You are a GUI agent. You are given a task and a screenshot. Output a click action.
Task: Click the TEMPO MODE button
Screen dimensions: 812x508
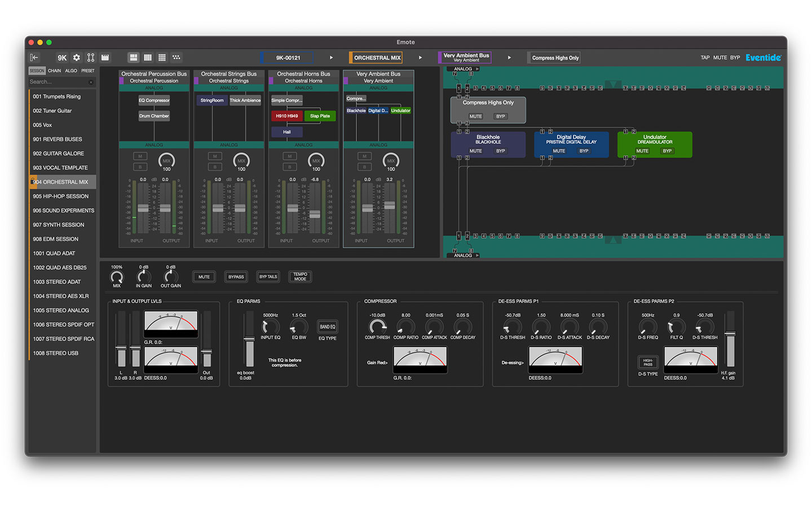click(x=300, y=277)
